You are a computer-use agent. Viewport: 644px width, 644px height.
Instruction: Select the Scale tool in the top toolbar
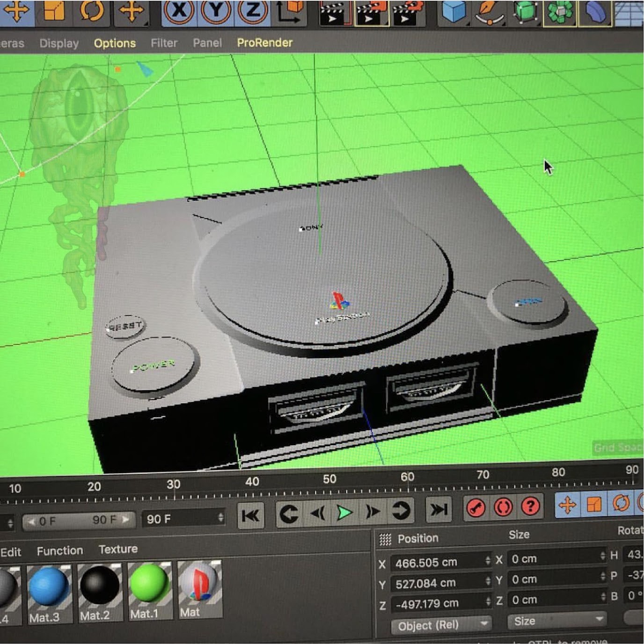54,11
